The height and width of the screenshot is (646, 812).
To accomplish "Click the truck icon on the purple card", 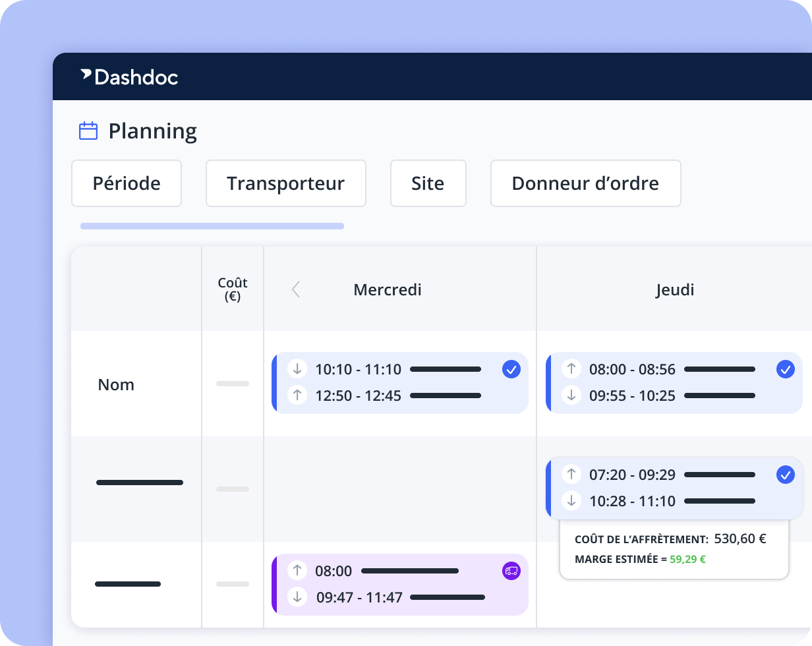I will (x=511, y=570).
